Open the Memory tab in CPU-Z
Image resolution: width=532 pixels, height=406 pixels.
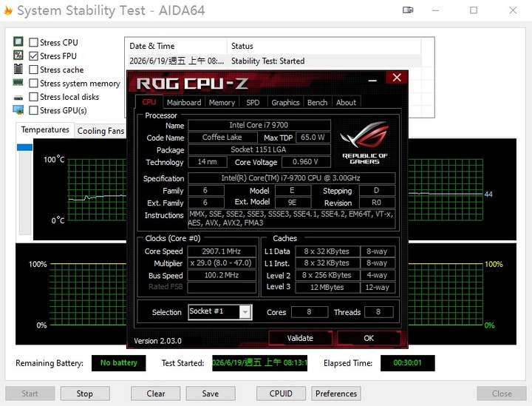click(x=222, y=103)
